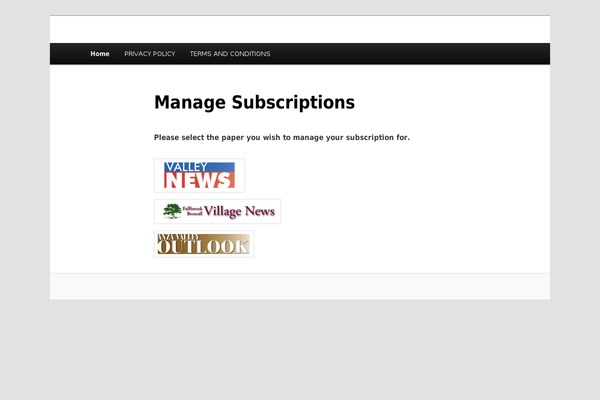This screenshot has height=400, width=600.
Task: Open the Privacy Policy page
Action: point(150,54)
